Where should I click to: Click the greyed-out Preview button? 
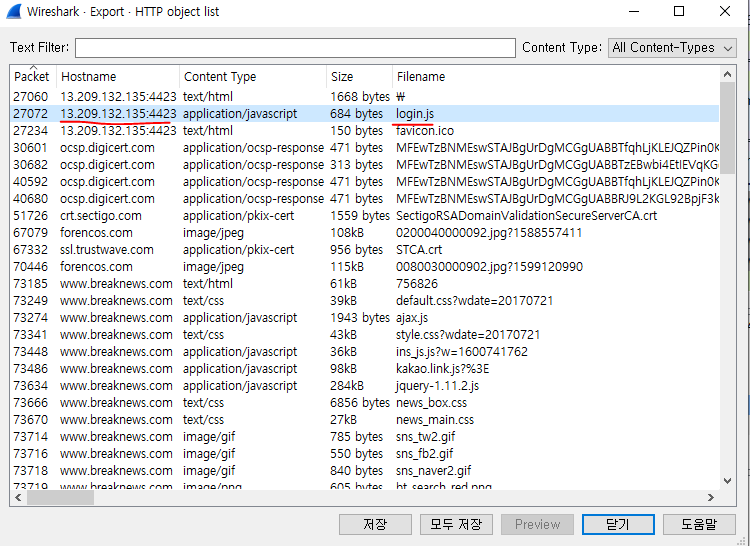click(537, 524)
